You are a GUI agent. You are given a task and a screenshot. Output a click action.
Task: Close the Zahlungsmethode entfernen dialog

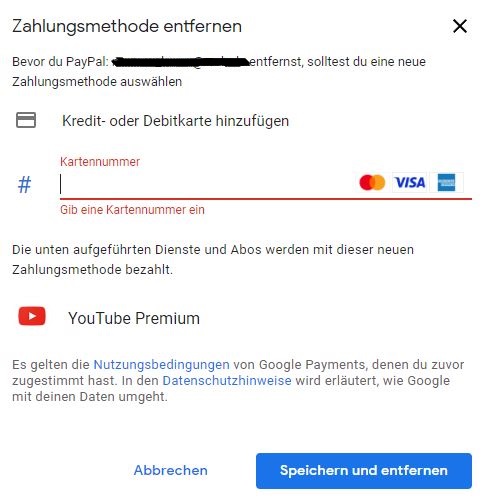coord(460,26)
